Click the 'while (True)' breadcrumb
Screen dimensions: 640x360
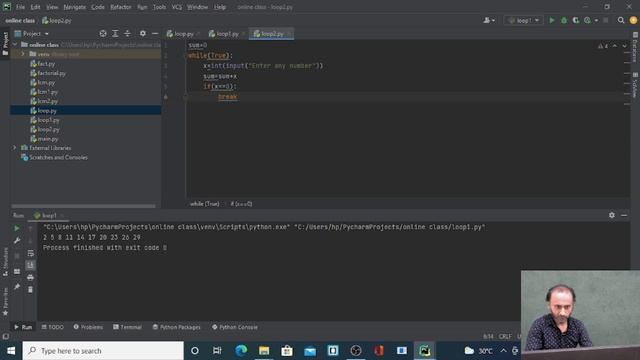tap(204, 204)
